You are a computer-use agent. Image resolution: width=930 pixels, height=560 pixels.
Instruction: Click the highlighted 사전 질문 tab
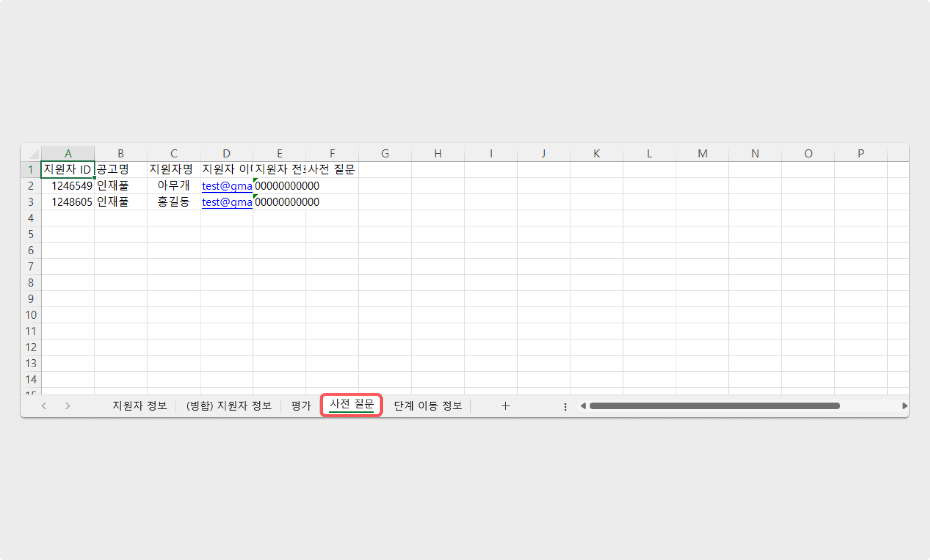point(351,404)
